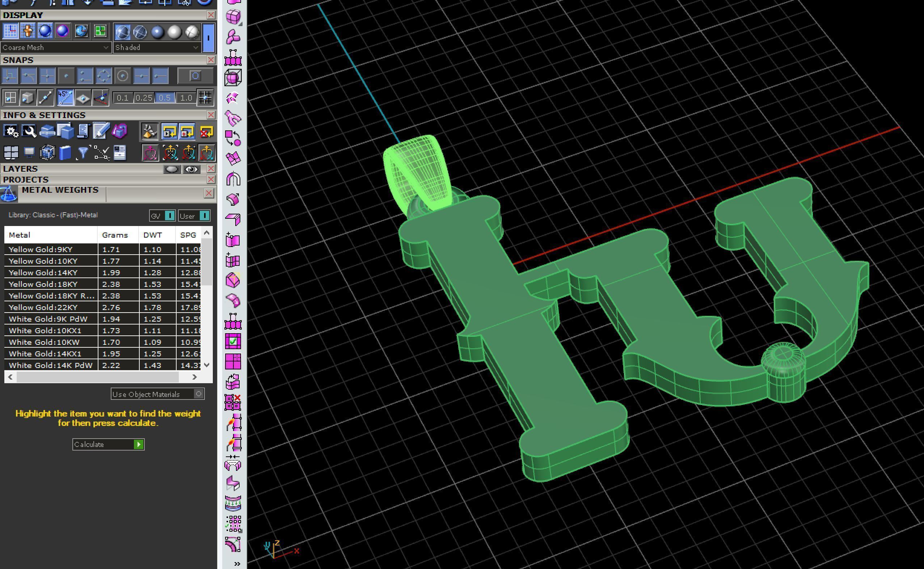Toggle the layers eye visibility icon

click(191, 170)
